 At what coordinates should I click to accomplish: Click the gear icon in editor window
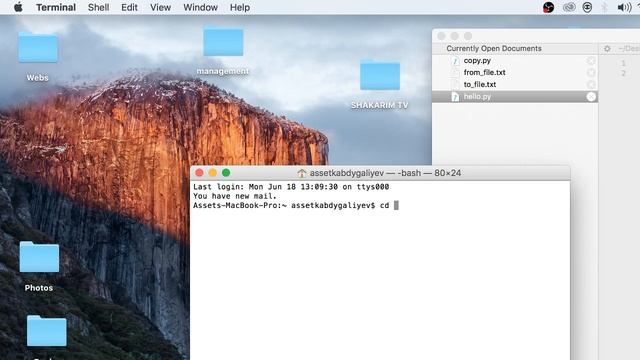tap(607, 49)
